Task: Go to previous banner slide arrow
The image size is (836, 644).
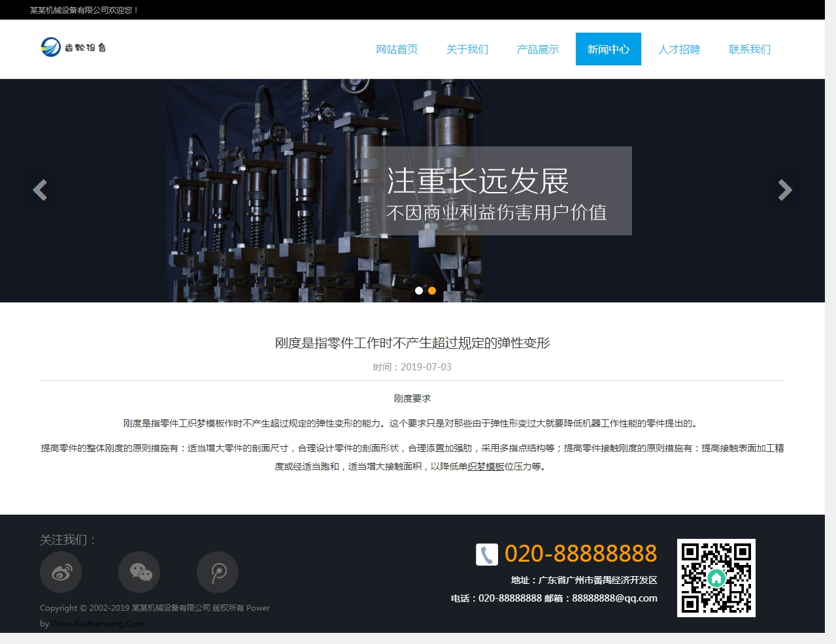Action: [x=40, y=190]
